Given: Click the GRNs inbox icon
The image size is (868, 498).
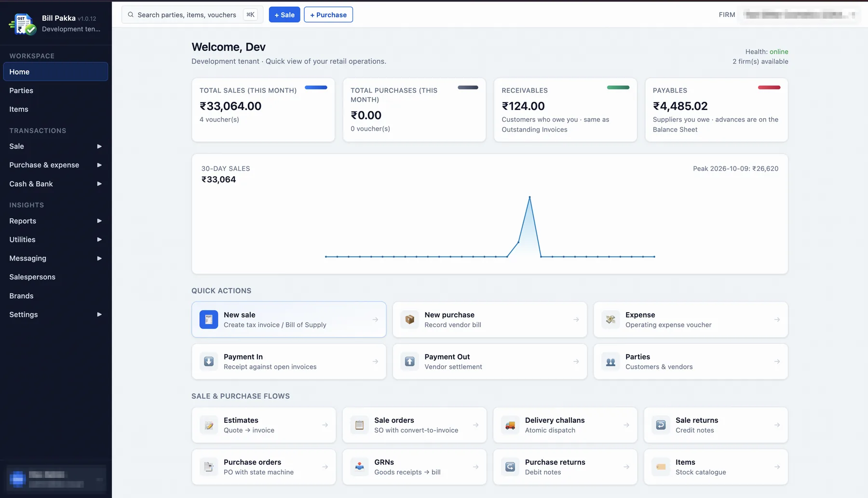Looking at the screenshot, I should coord(359,467).
